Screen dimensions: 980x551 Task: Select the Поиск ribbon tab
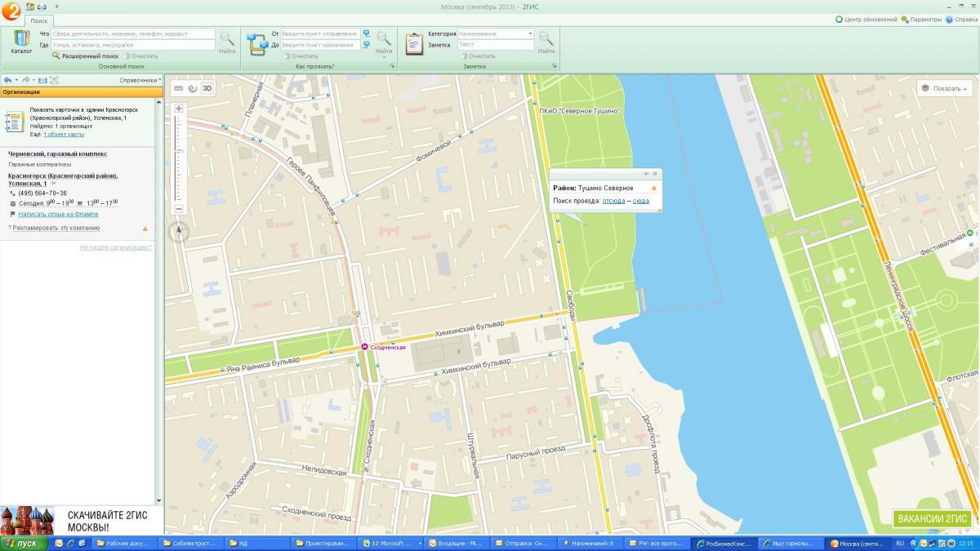(38, 20)
